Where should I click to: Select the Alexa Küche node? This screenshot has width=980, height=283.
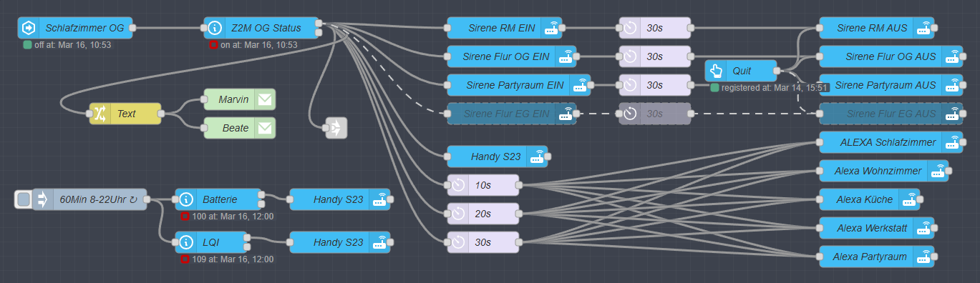click(x=870, y=199)
